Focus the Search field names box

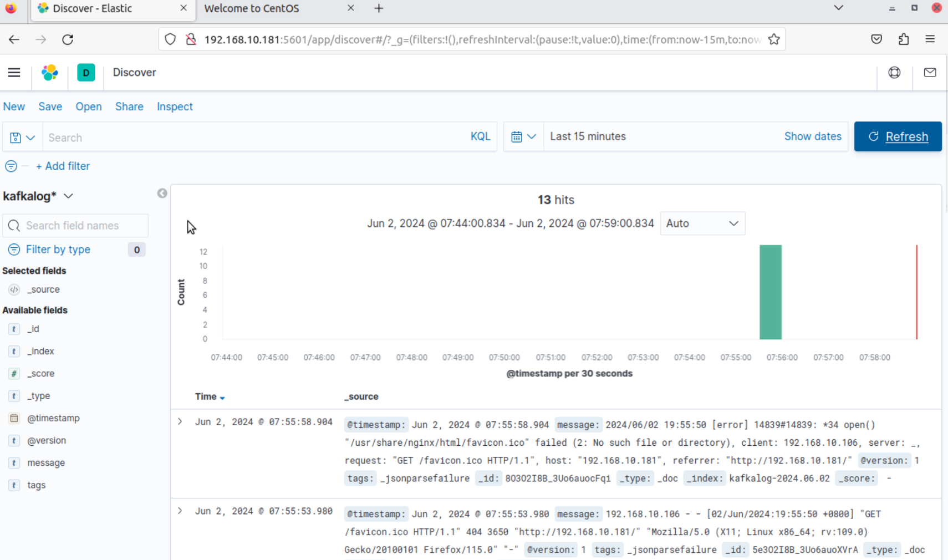click(75, 226)
